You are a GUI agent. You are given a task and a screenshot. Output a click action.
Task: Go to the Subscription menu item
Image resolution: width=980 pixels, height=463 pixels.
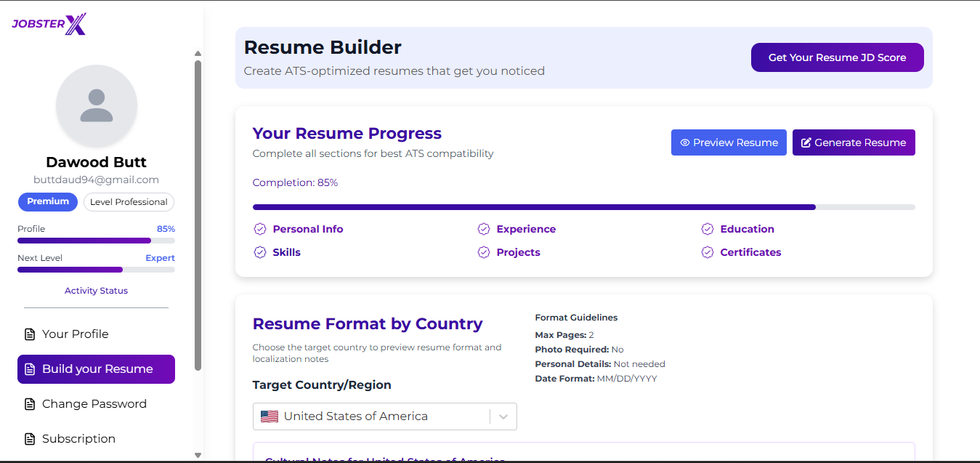pyautogui.click(x=78, y=439)
